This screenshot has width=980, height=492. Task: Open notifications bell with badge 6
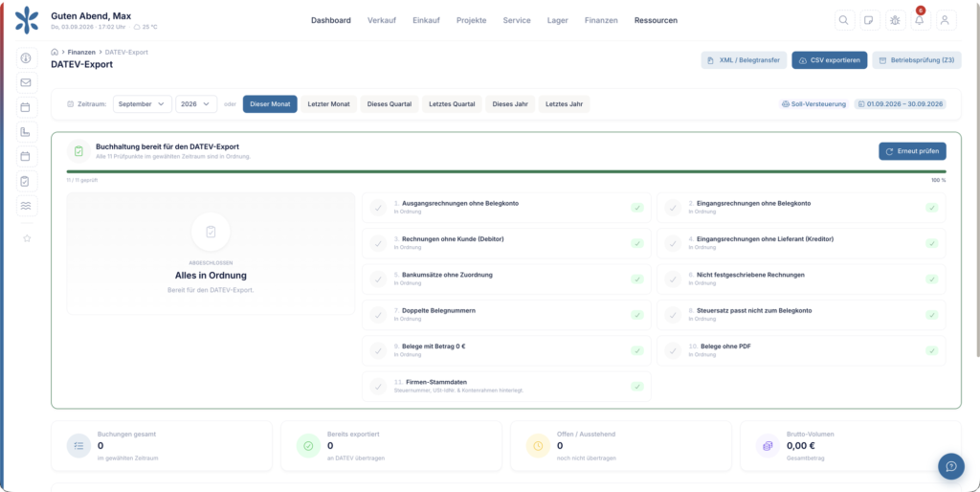pos(920,20)
